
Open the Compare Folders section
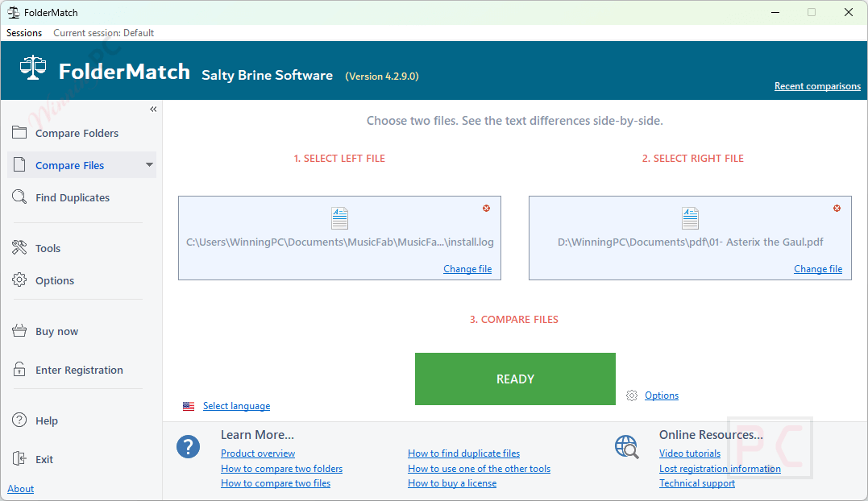click(x=77, y=133)
